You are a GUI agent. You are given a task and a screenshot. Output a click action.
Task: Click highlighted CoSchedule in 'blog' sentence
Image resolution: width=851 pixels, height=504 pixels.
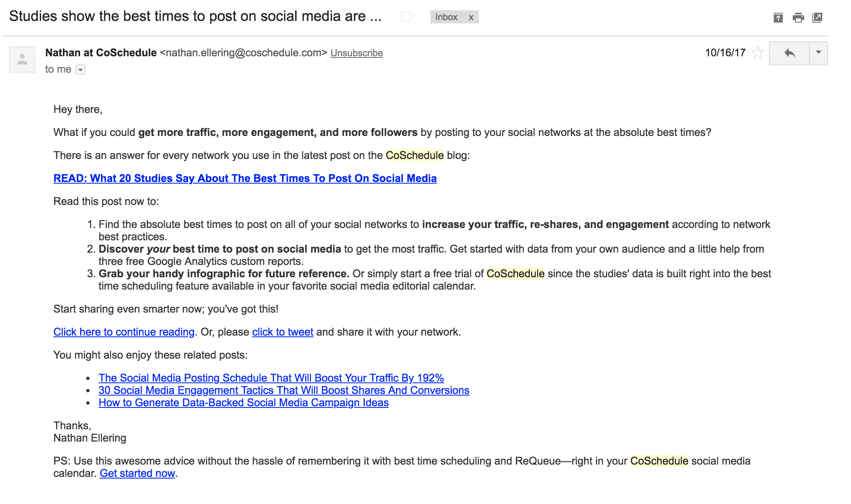[414, 155]
